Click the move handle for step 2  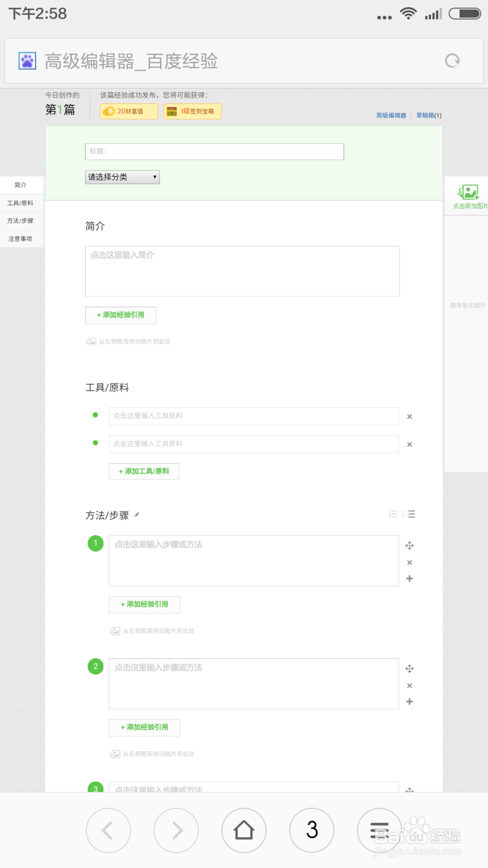tap(409, 668)
